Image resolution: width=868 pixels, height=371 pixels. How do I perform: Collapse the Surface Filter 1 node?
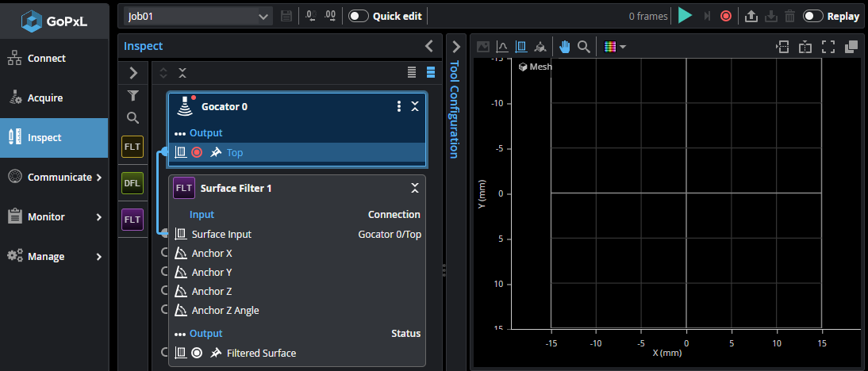[414, 188]
